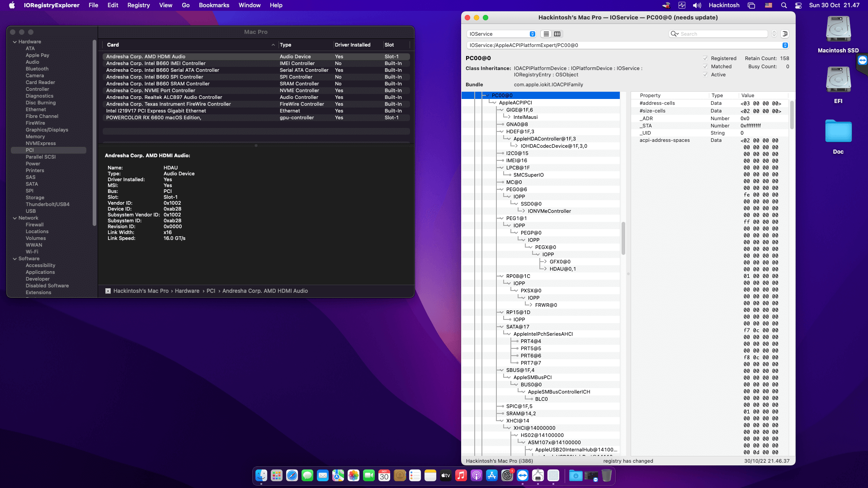Screen dimensions: 868x488
Task: Toggle the Matched checkbox
Action: coord(705,66)
